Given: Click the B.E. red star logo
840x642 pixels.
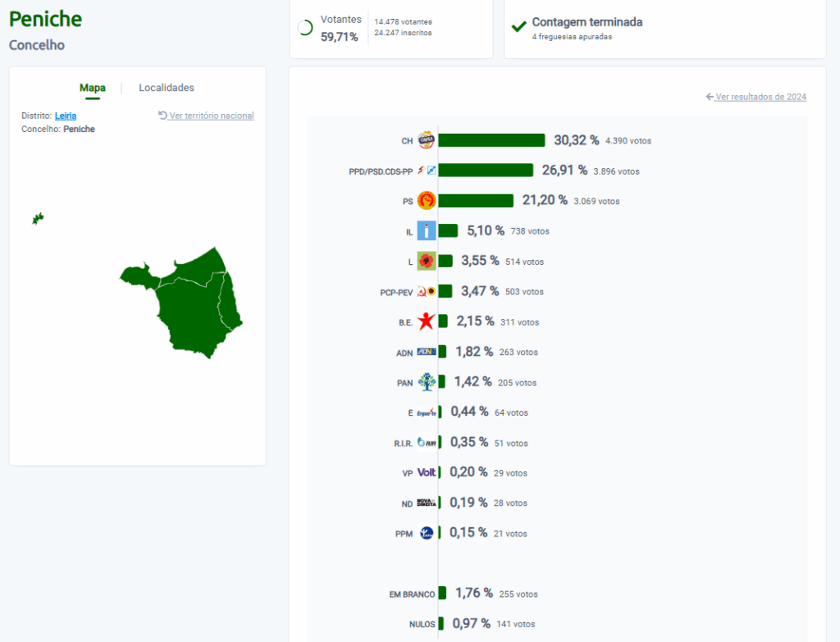Looking at the screenshot, I should click(x=426, y=321).
